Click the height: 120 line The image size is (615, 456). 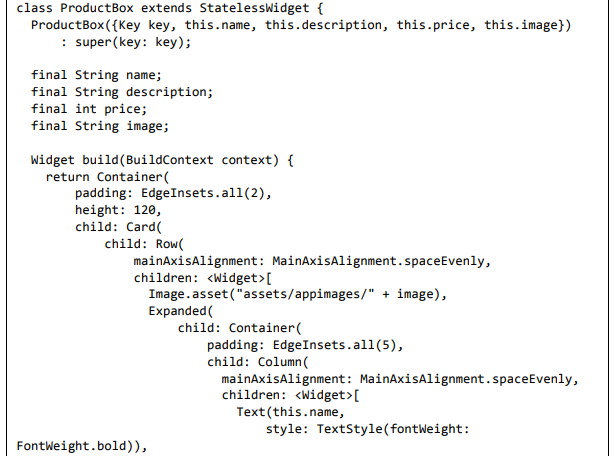pos(118,211)
